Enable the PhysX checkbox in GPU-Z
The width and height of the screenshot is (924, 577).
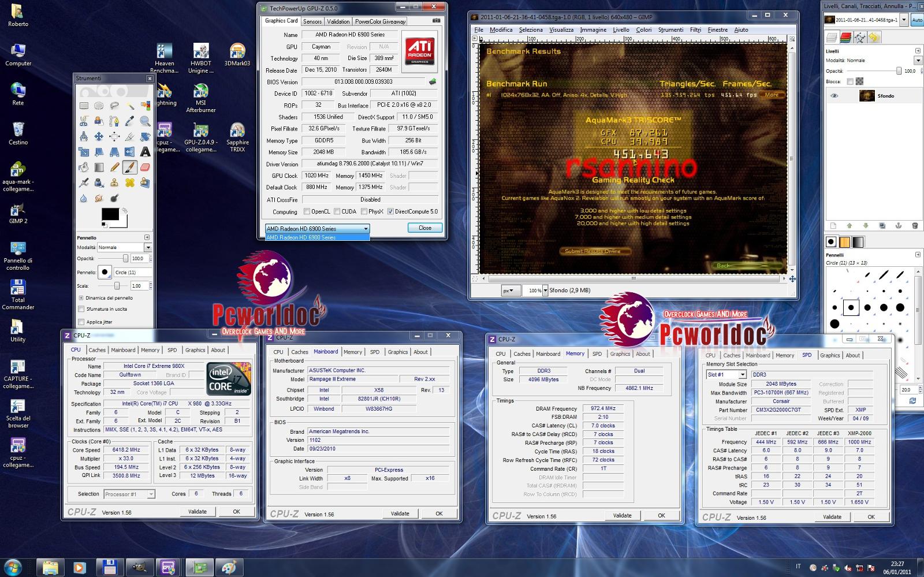[x=364, y=211]
